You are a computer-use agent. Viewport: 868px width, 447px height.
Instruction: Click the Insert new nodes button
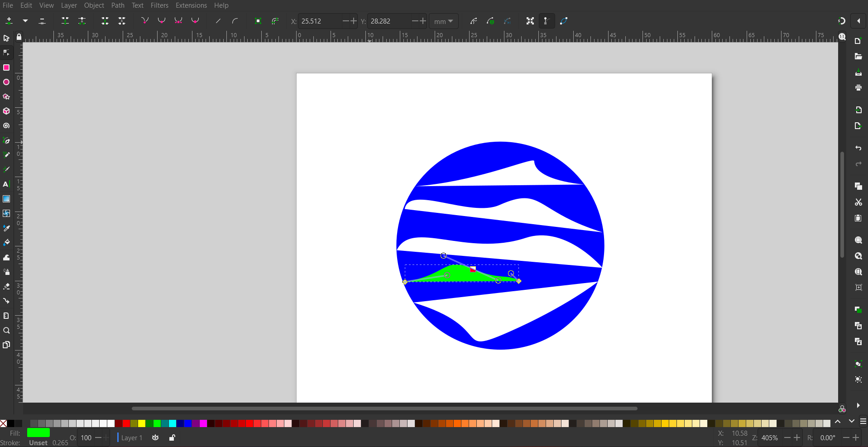pos(9,21)
